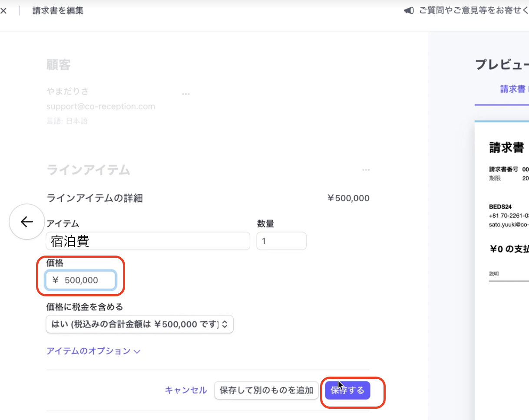Click the line item total ¥500,000
The image size is (529, 420).
348,199
